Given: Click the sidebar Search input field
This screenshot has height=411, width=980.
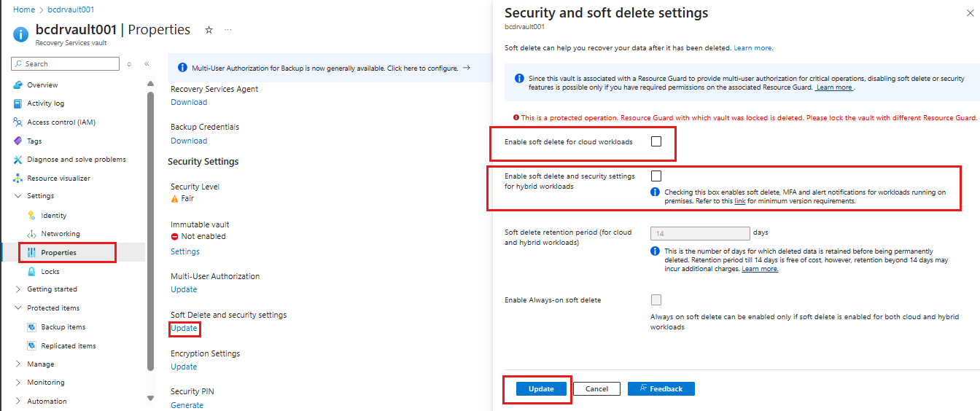Looking at the screenshot, I should (x=70, y=64).
